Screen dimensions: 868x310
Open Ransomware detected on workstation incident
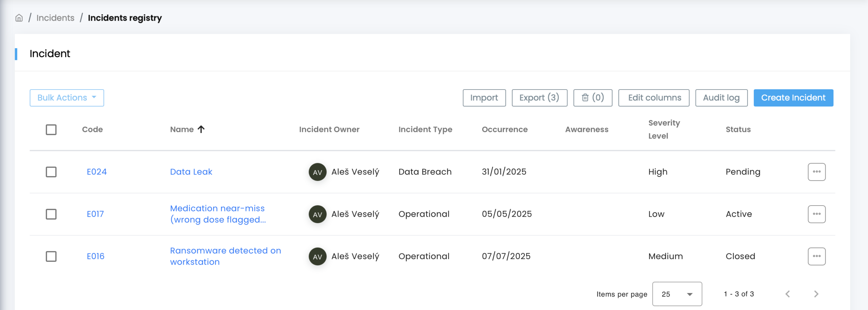[225, 256]
